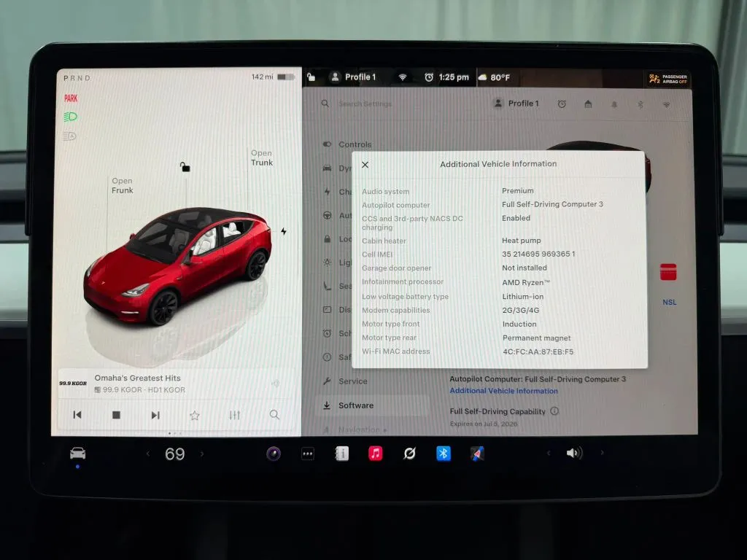
Task: Tap Open Frunk label
Action: tap(123, 185)
